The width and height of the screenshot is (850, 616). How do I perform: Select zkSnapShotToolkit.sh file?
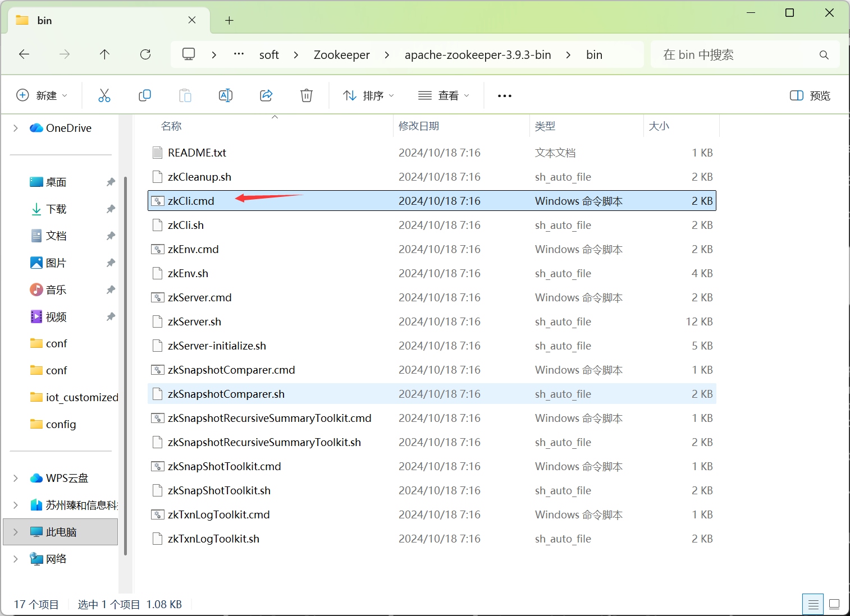coord(432,490)
